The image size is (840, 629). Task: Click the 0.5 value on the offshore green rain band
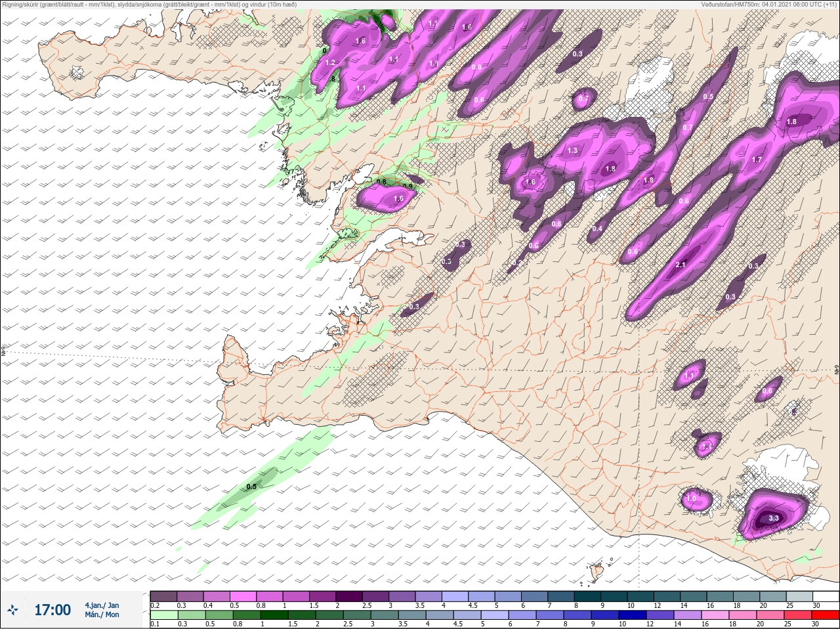pyautogui.click(x=251, y=487)
